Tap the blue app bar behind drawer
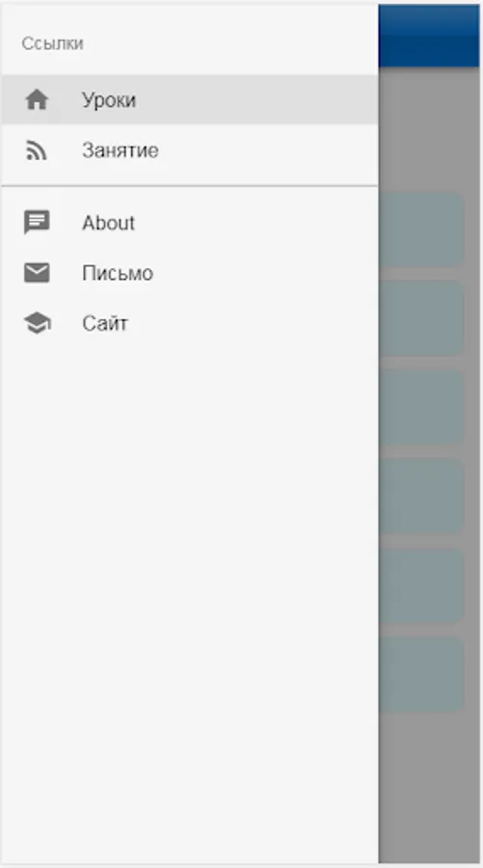 pyautogui.click(x=429, y=36)
